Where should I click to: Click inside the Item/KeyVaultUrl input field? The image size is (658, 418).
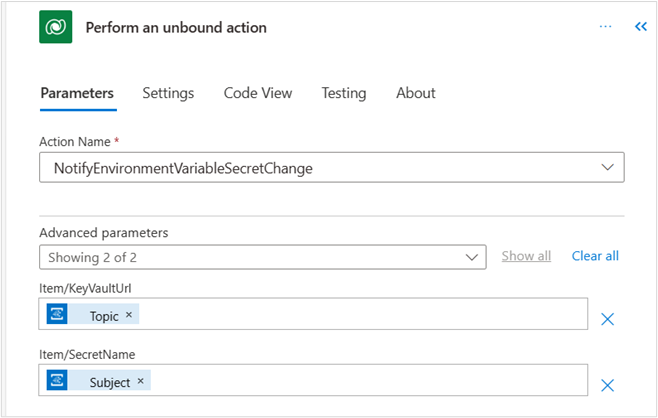pos(313,314)
